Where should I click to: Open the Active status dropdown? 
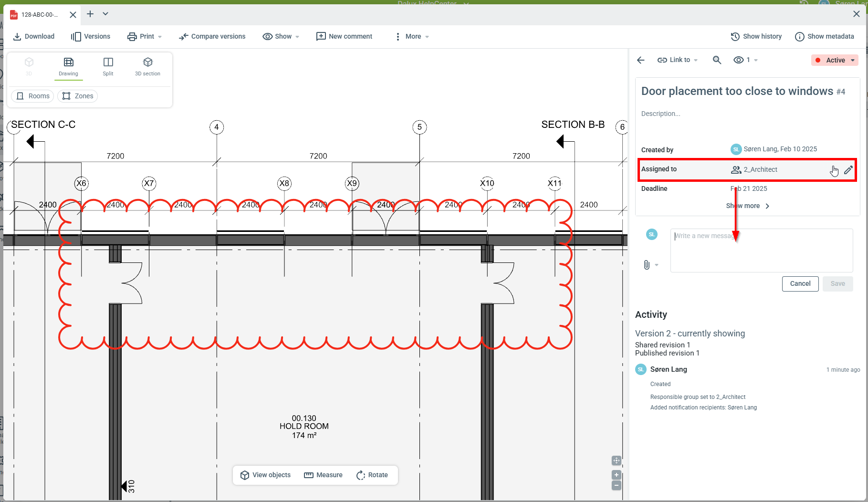835,60
